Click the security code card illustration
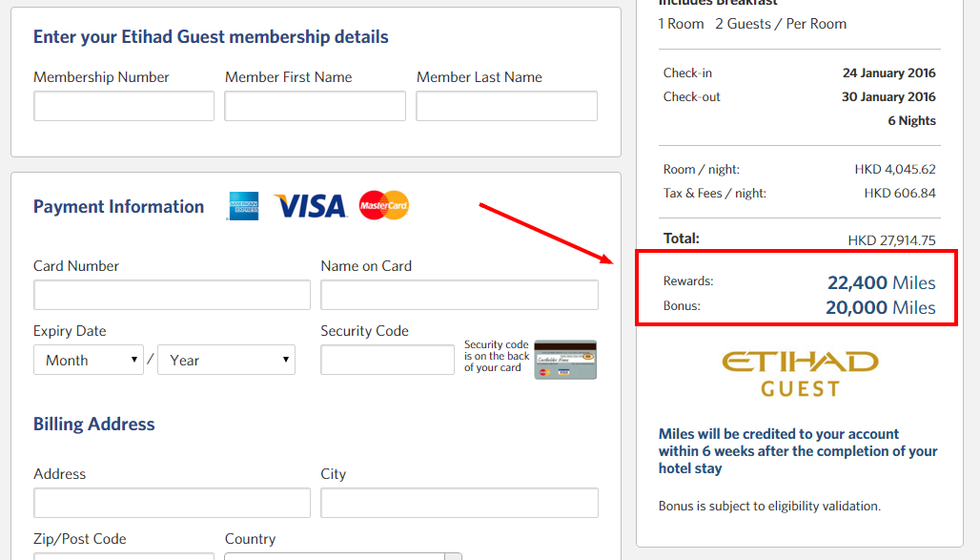980x560 pixels. tap(565, 360)
